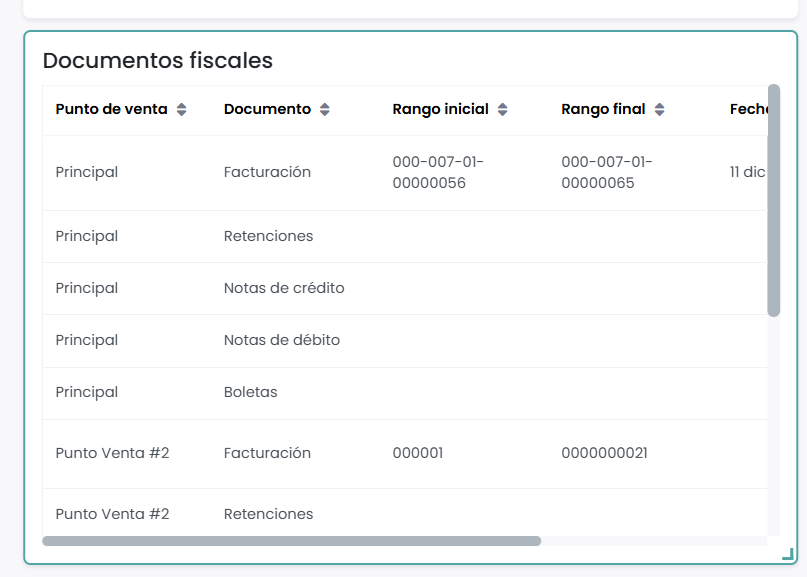Click the vertical scrollbar thumb
Image resolution: width=807 pixels, height=577 pixels.
(x=774, y=200)
